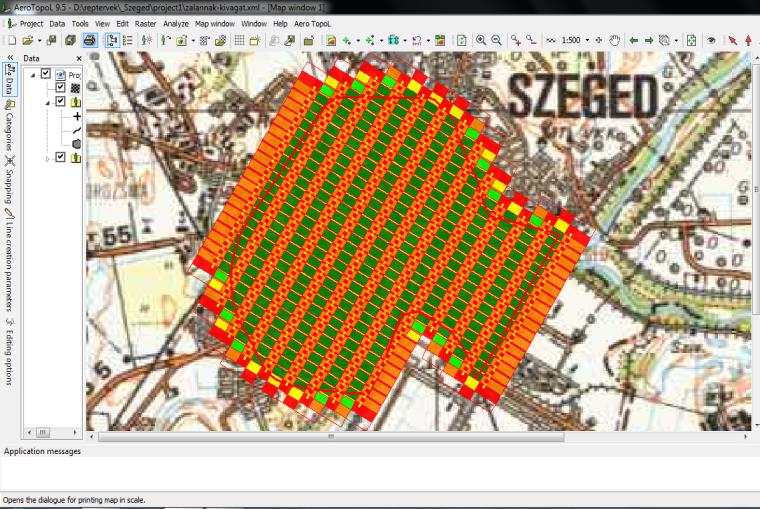Viewport: 760px width, 509px height.
Task: Open the Analyze menu
Action: click(x=176, y=23)
